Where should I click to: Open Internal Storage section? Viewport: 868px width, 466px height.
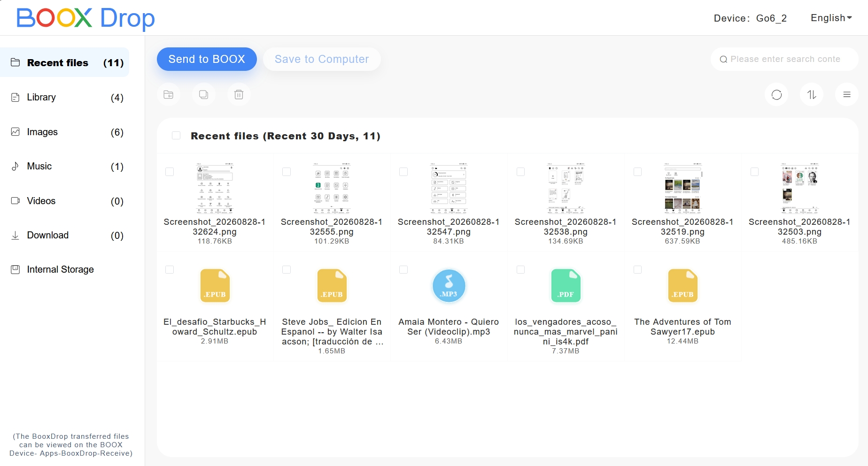click(x=65, y=269)
